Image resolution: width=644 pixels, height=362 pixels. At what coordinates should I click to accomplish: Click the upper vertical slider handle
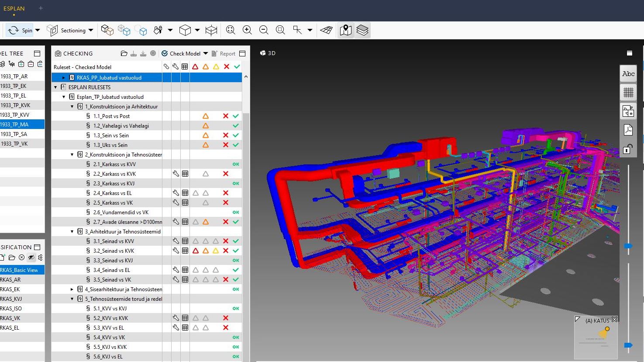[628, 246]
